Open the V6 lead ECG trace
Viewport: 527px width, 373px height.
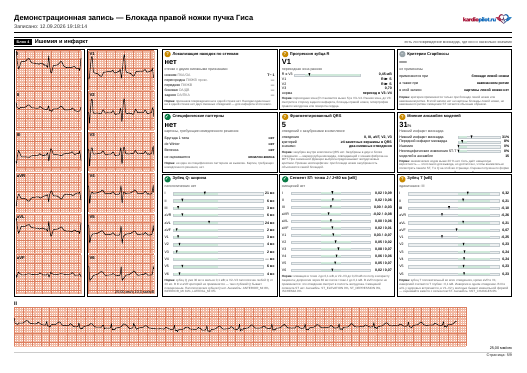tap(122, 275)
